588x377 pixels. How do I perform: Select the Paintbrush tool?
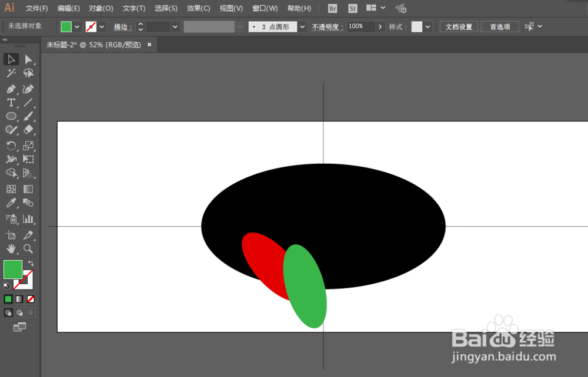[28, 116]
